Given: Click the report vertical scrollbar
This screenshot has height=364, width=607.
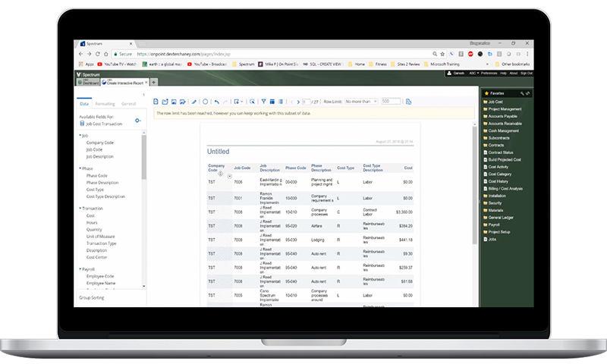Looking at the screenshot, I should pyautogui.click(x=475, y=186).
